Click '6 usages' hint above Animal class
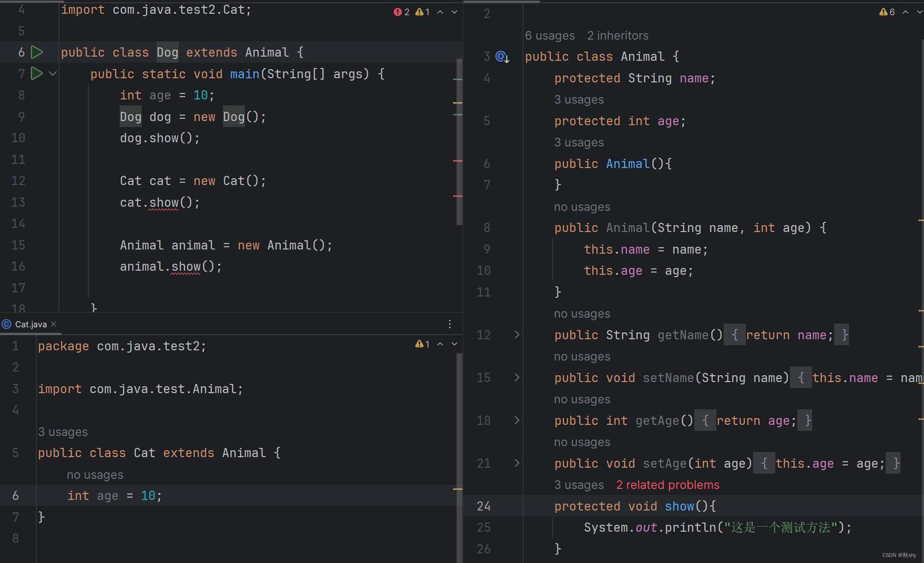 pos(550,35)
